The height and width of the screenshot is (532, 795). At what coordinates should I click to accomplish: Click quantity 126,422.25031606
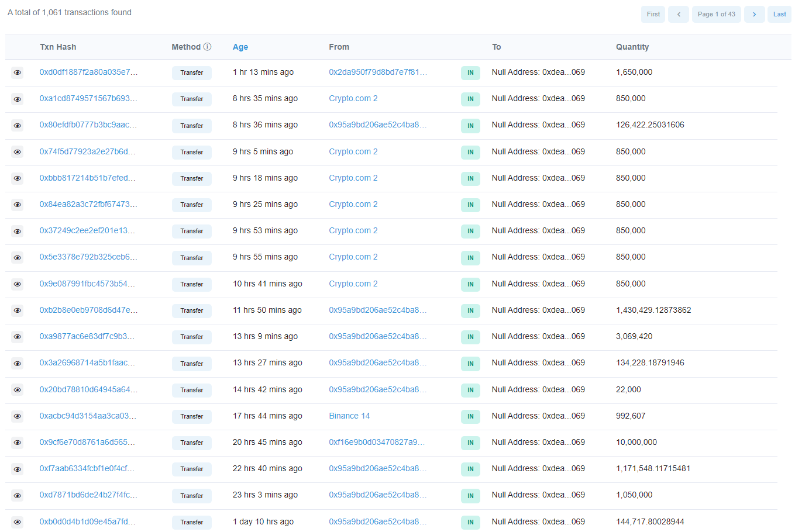pyautogui.click(x=650, y=125)
